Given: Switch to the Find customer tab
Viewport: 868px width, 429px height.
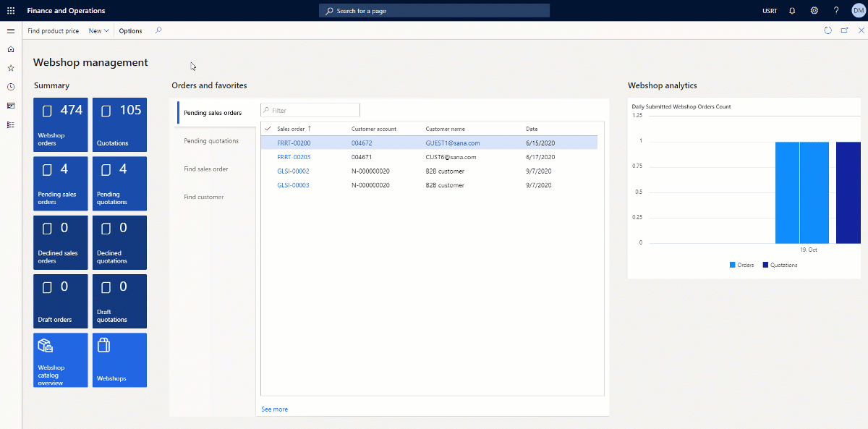Looking at the screenshot, I should point(203,197).
